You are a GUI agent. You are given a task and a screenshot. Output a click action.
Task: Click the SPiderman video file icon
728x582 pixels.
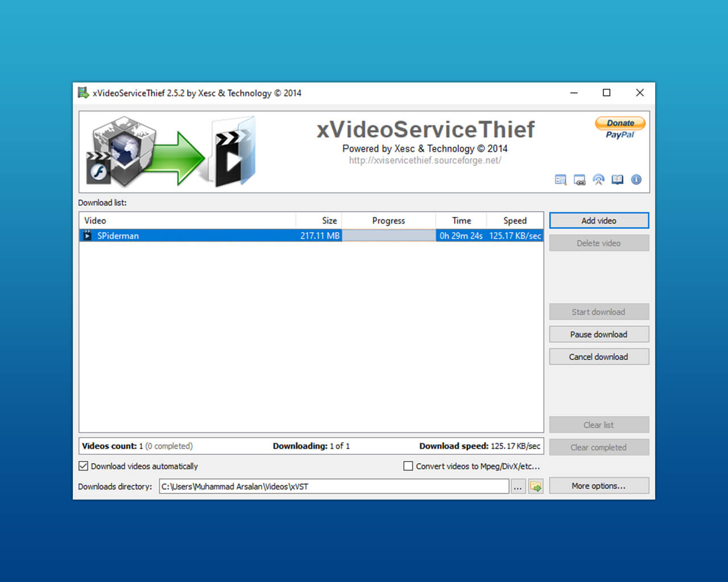point(88,235)
